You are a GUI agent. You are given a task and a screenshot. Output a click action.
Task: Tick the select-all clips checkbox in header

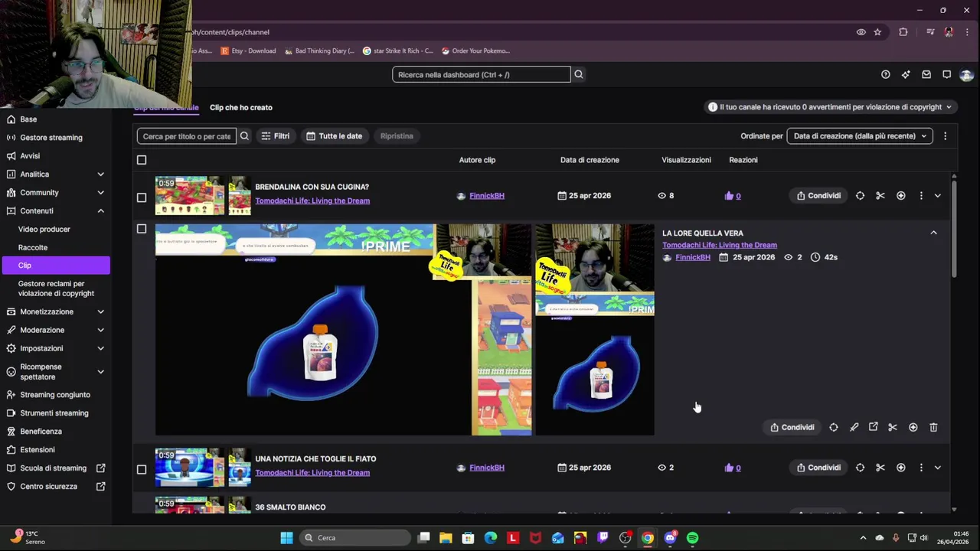click(142, 160)
